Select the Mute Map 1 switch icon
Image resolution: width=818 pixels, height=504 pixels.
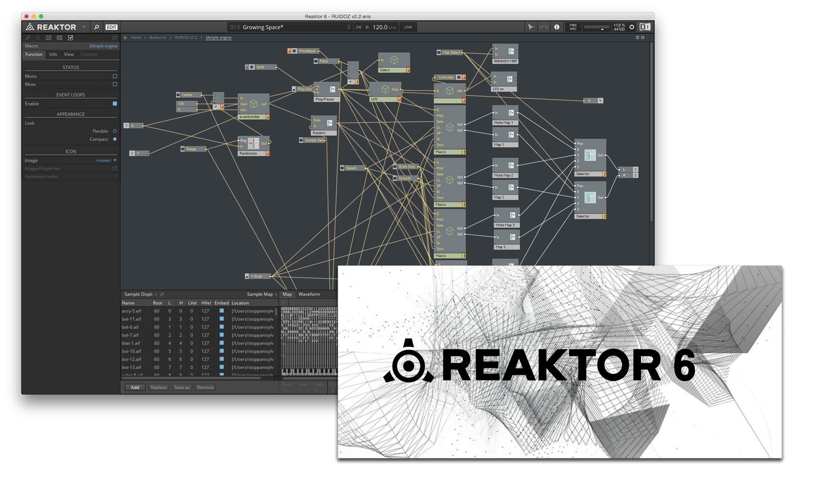[511, 113]
